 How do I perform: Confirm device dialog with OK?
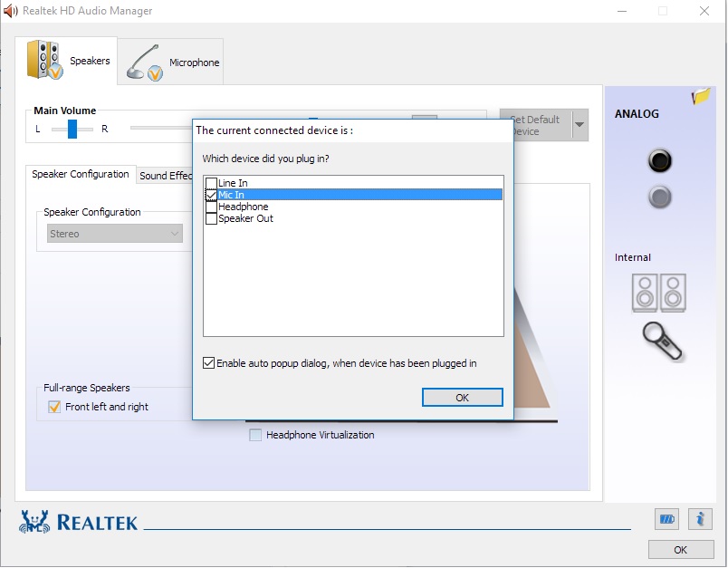click(463, 398)
